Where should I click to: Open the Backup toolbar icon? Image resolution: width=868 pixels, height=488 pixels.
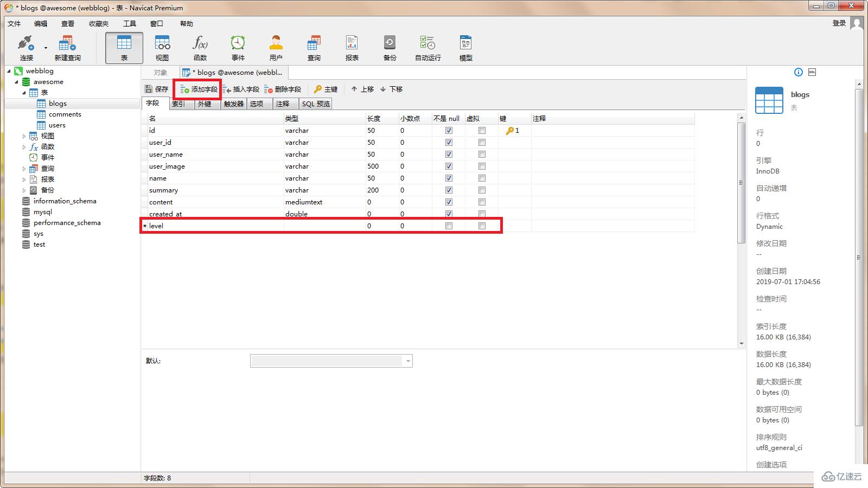(390, 48)
